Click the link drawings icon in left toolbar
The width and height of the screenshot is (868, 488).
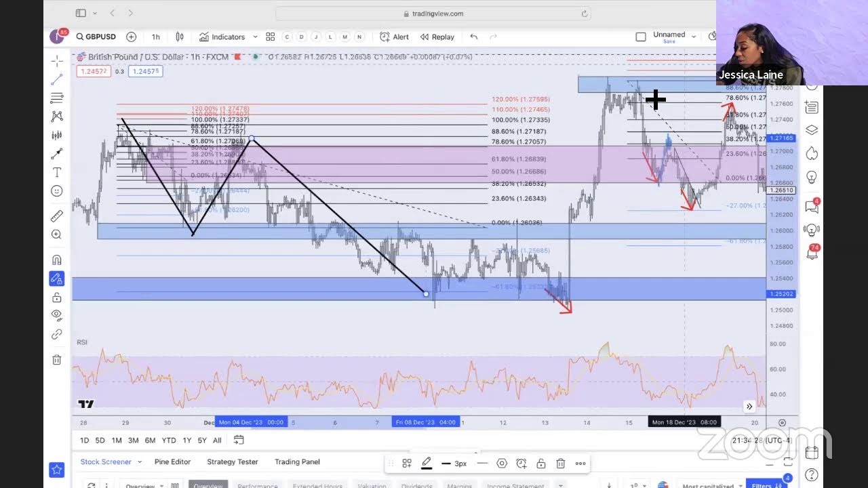coord(57,335)
